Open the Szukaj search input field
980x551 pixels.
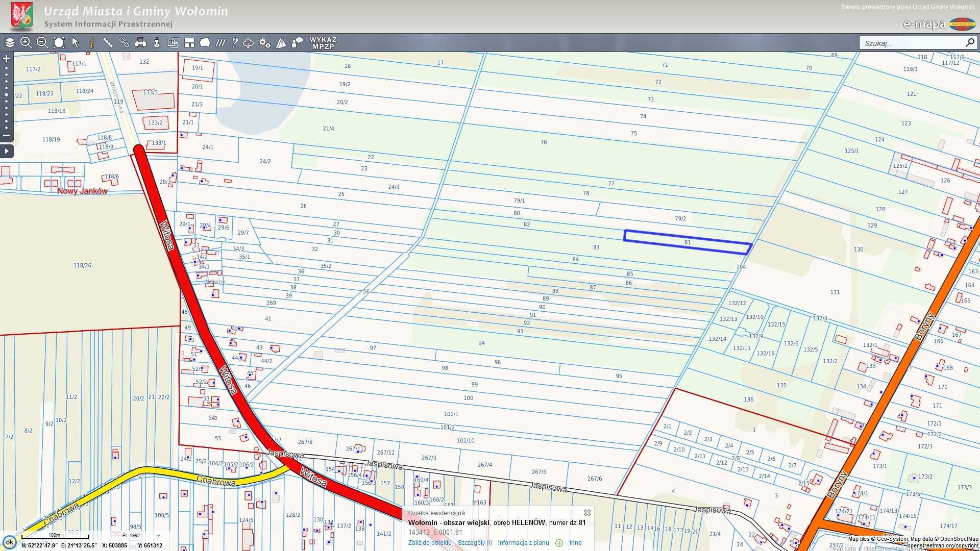(x=912, y=43)
